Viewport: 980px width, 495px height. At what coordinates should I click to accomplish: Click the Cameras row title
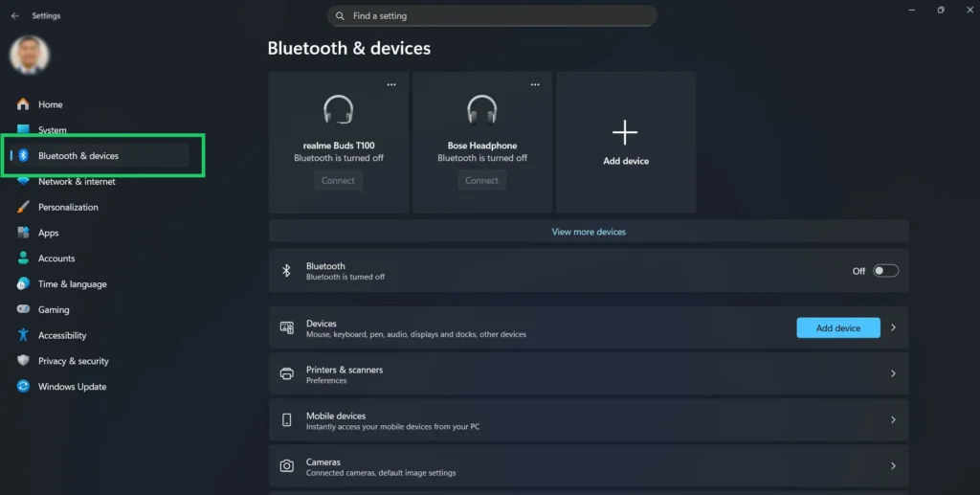[x=323, y=461]
